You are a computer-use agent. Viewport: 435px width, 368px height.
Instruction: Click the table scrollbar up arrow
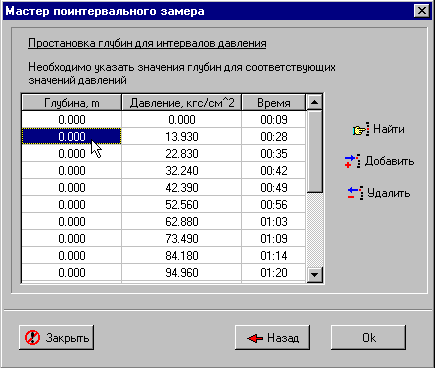click(x=314, y=102)
